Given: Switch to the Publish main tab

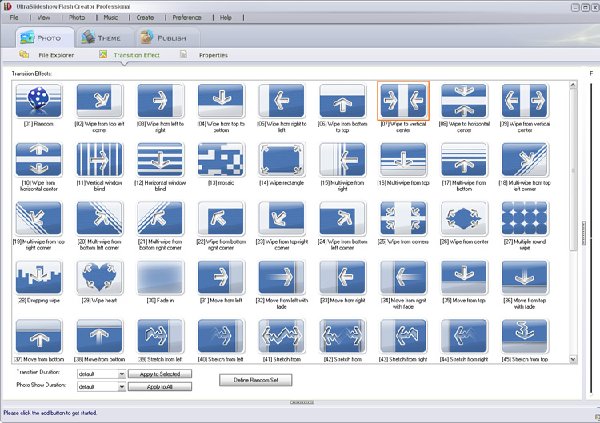Looking at the screenshot, I should 166,38.
